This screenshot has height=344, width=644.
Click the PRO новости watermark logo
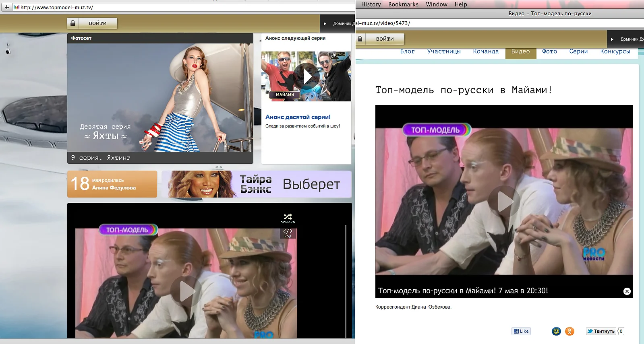click(594, 254)
